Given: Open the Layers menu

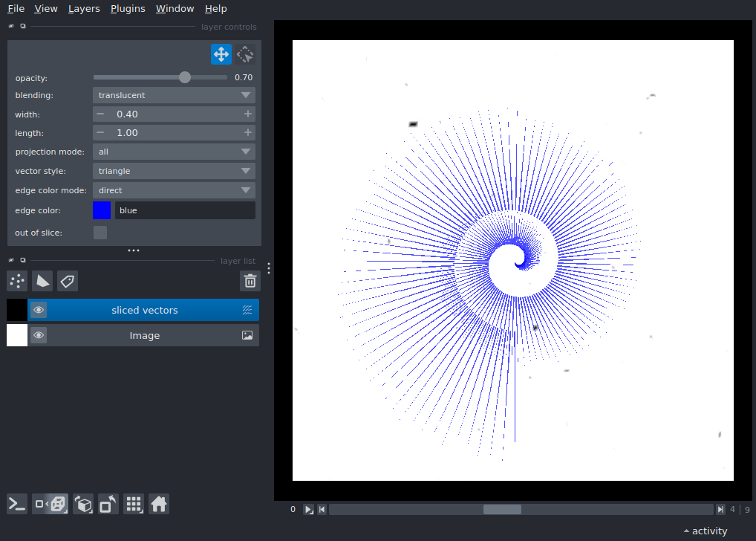Looking at the screenshot, I should (x=83, y=9).
